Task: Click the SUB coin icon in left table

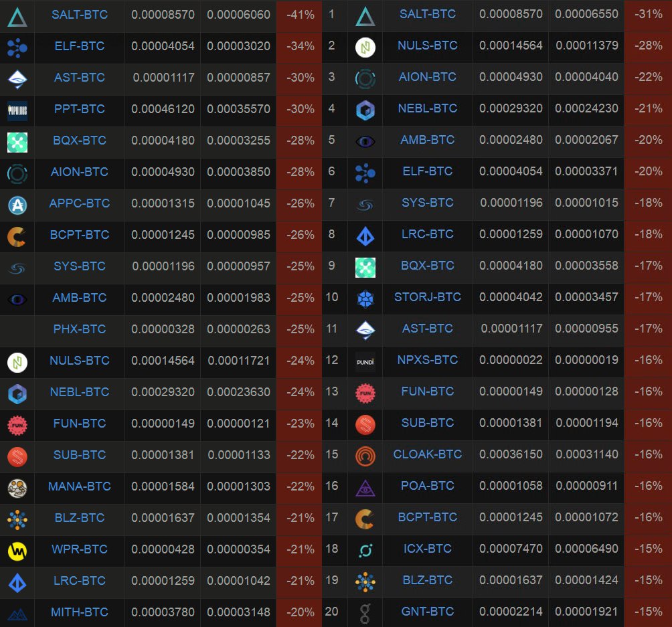Action: pos(17,457)
